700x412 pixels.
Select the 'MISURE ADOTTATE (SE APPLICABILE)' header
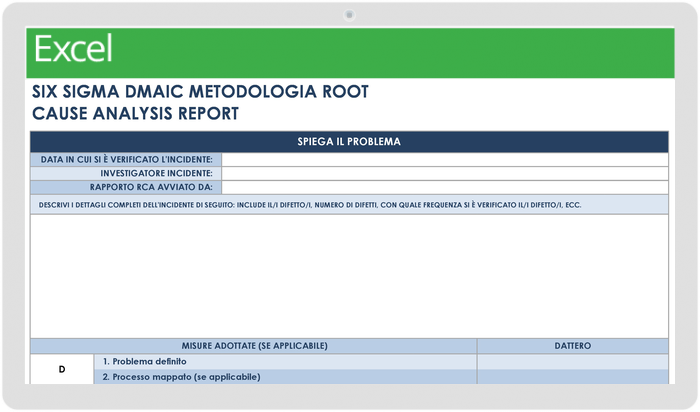coord(254,346)
